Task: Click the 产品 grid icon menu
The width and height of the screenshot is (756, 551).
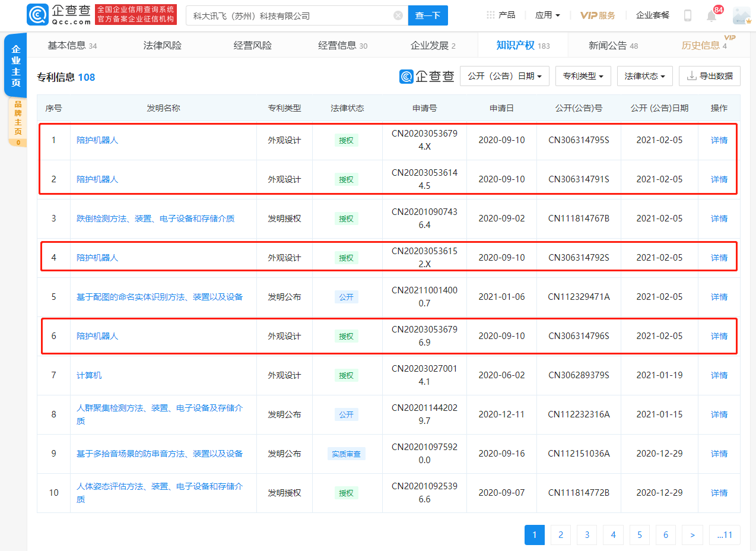Action: point(501,15)
